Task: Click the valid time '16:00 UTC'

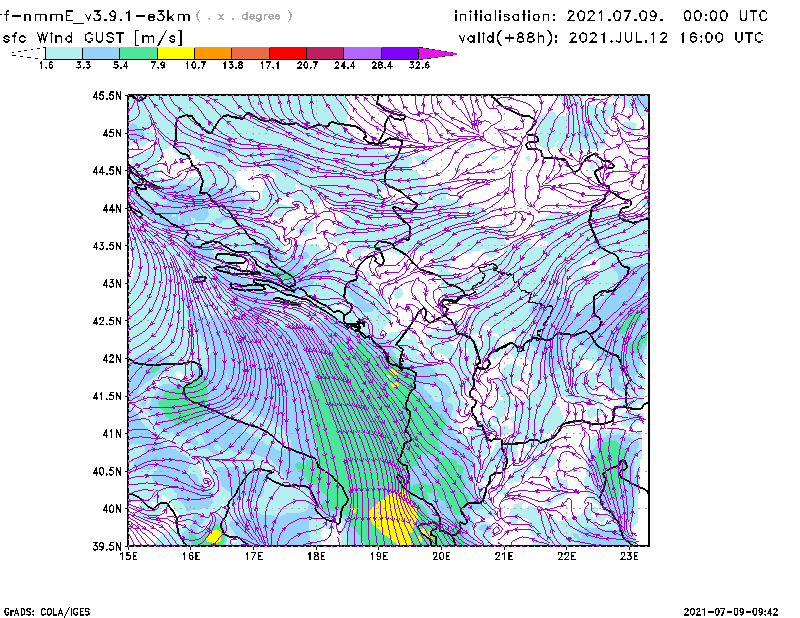Action: (x=721, y=38)
